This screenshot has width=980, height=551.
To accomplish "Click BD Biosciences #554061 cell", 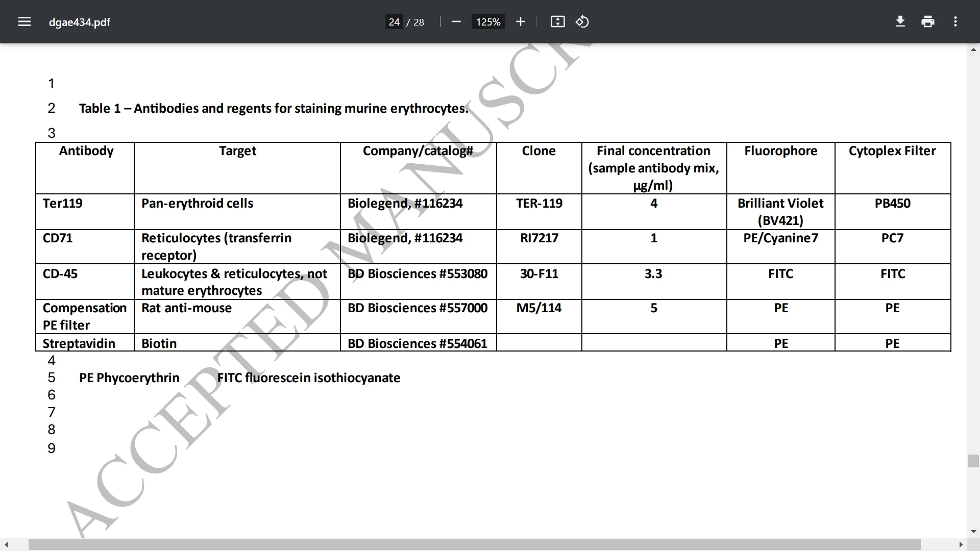I will pyautogui.click(x=418, y=343).
